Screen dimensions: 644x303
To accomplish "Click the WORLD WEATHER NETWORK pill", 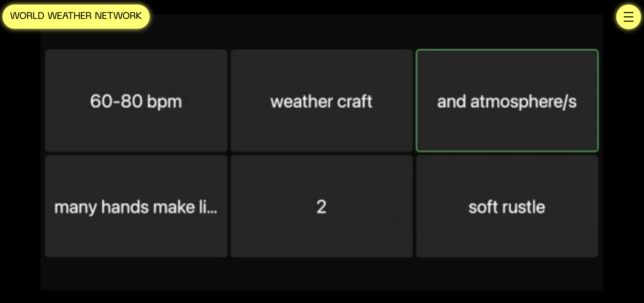I will tap(76, 16).
